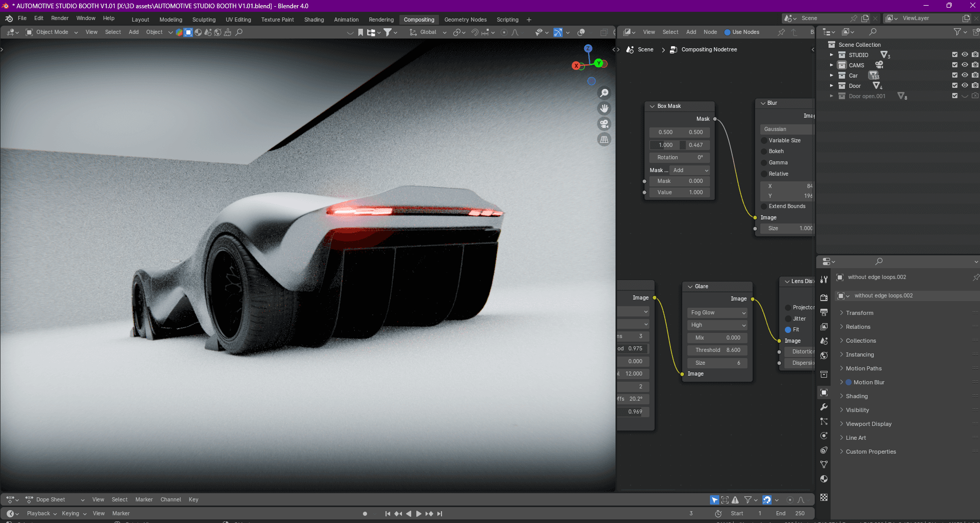The width and height of the screenshot is (980, 523).
Task: Toggle exclude checkbox for STUDIO collection
Action: coord(955,54)
